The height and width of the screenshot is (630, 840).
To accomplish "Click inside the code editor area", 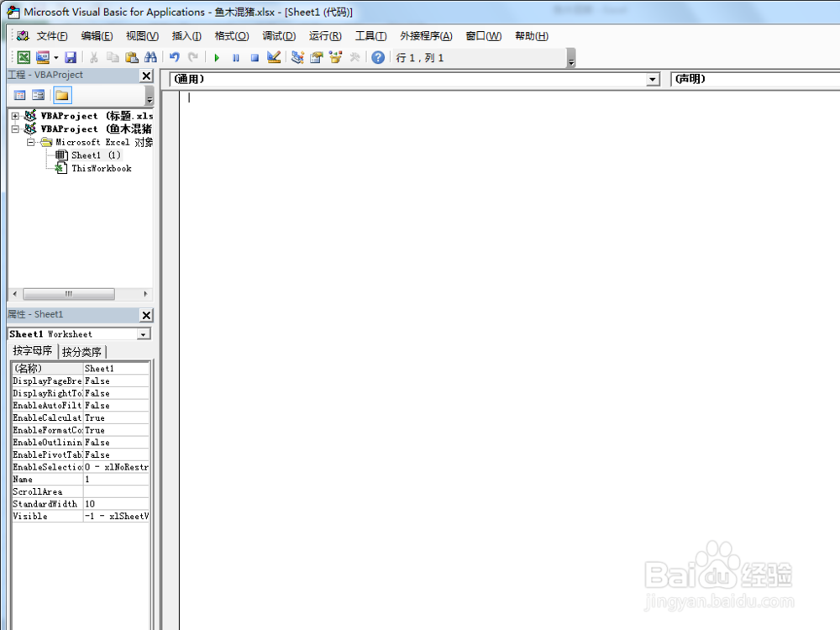I will [x=509, y=359].
